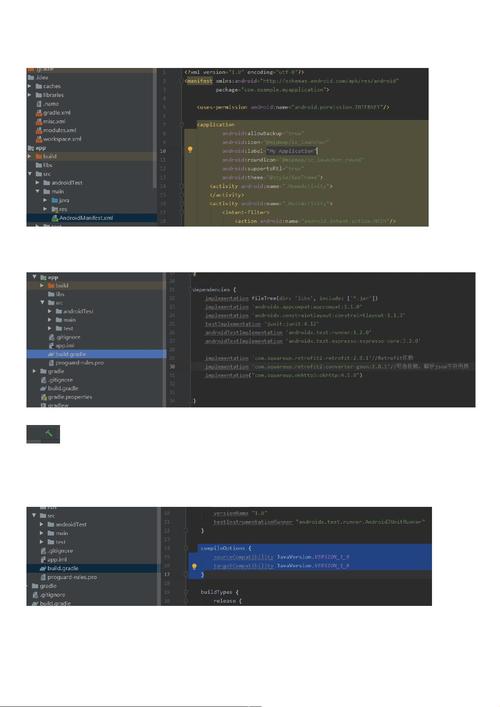Expand the res folder arrow
The image size is (500, 707).
point(45,209)
